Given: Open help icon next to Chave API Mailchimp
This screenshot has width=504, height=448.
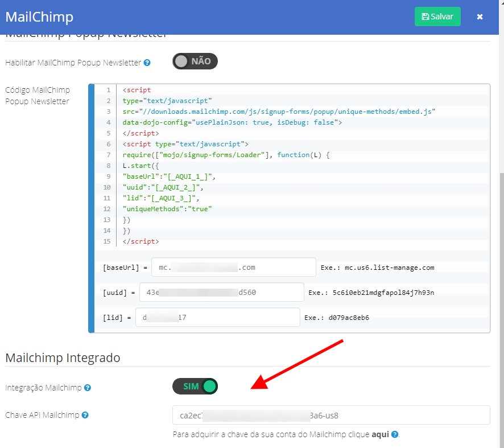Looking at the screenshot, I should 85,415.
